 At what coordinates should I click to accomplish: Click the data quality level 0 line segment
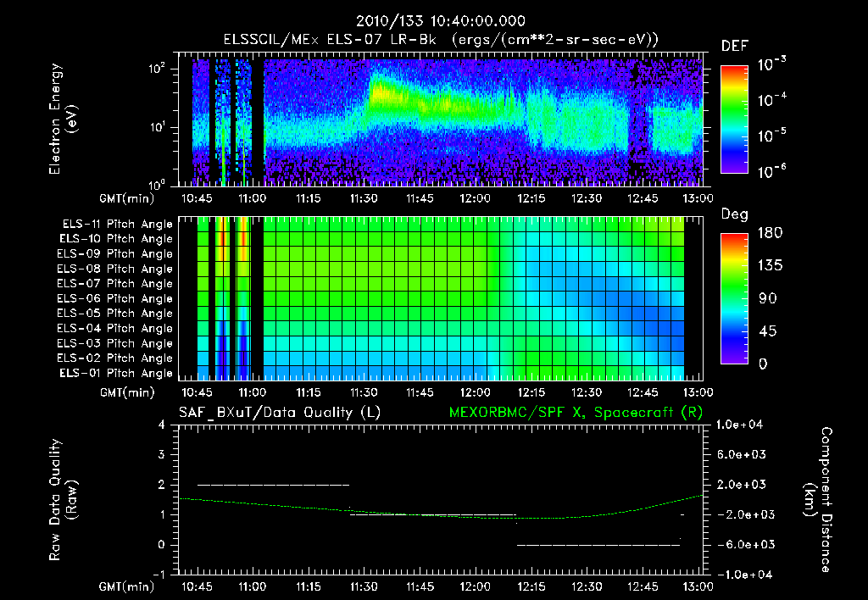tap(598, 545)
